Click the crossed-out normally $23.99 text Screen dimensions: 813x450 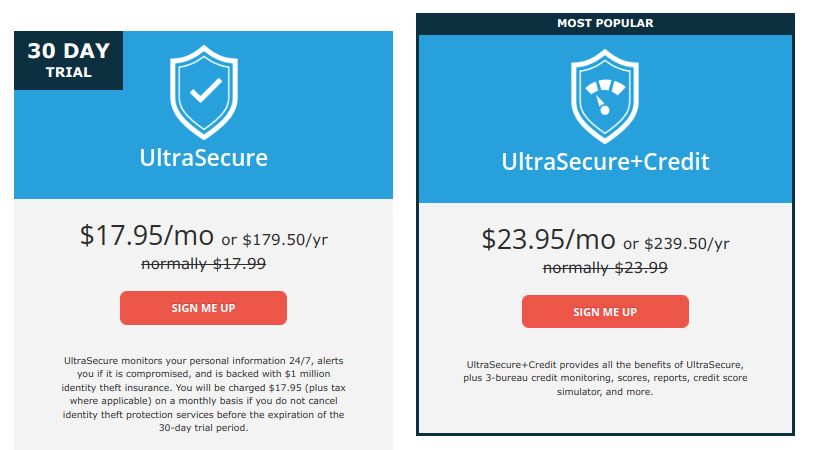pyautogui.click(x=605, y=268)
